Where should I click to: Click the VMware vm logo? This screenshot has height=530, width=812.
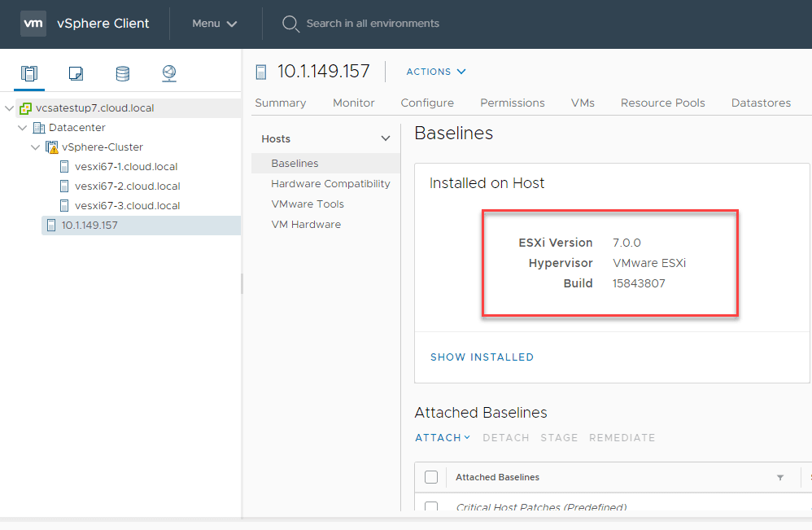click(33, 24)
